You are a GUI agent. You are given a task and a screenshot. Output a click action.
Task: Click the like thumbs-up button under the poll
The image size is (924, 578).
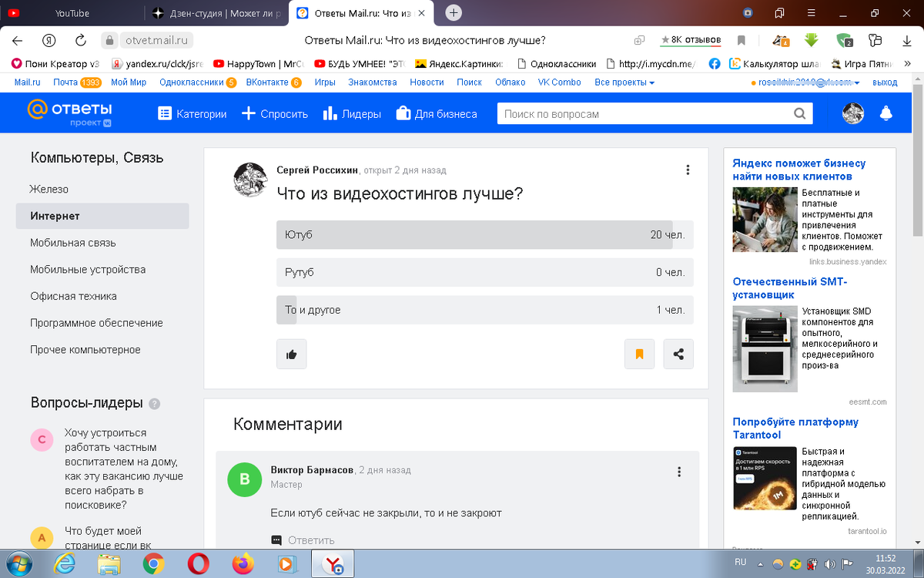click(292, 355)
